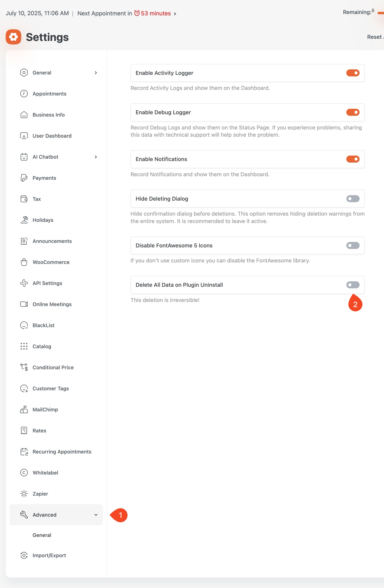
Task: Click the Catalog grid dots icon
Action: coord(24,346)
